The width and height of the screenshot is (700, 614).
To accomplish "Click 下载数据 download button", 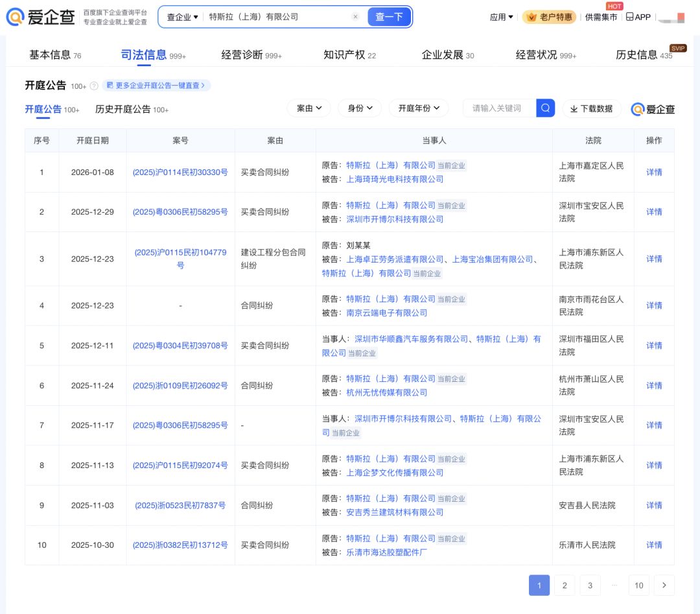I will pyautogui.click(x=591, y=108).
